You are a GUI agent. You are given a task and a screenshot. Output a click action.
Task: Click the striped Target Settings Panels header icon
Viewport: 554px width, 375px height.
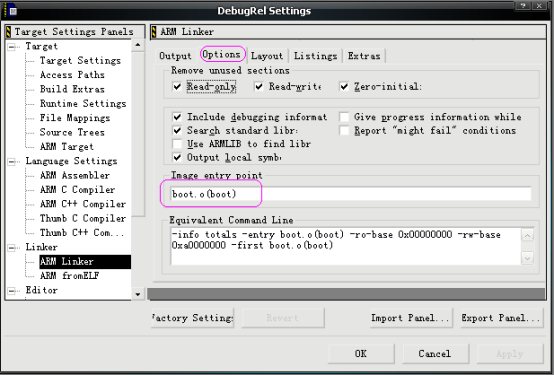coord(8,32)
